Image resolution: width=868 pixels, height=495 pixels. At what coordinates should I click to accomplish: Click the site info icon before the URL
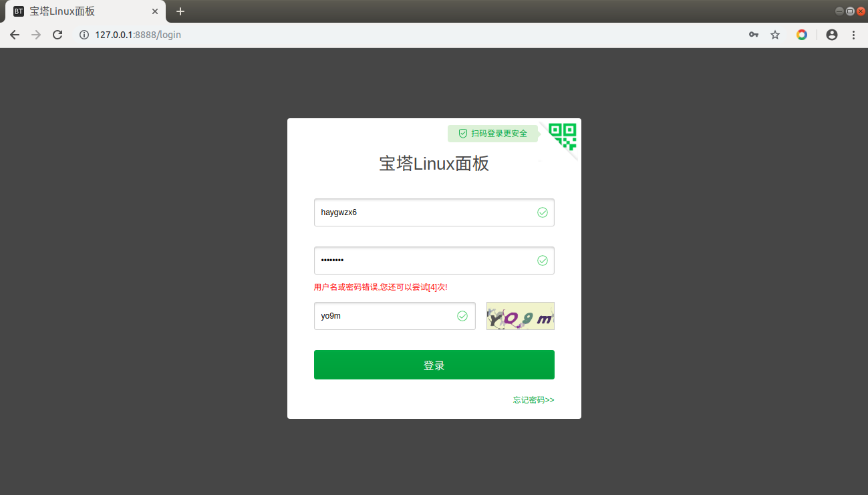(x=83, y=35)
